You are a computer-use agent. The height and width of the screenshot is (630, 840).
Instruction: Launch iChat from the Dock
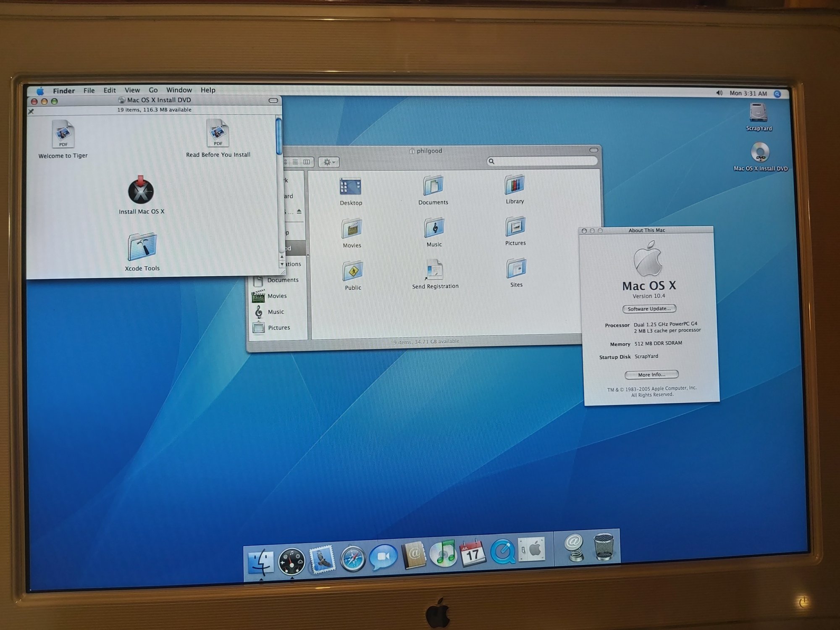(x=383, y=557)
